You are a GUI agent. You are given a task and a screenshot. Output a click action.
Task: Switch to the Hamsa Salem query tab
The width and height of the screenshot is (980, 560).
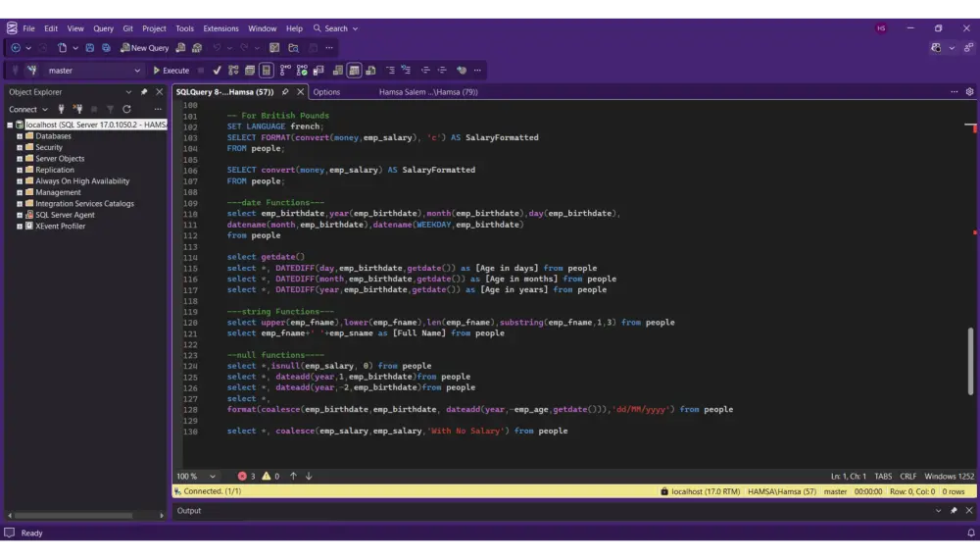point(428,92)
